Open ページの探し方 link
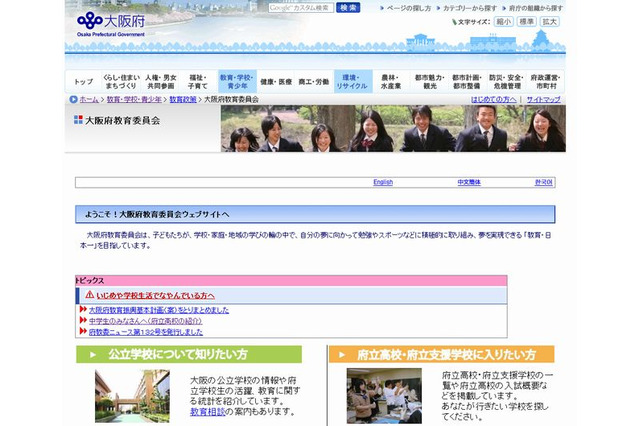The width and height of the screenshot is (640, 426). click(x=409, y=8)
